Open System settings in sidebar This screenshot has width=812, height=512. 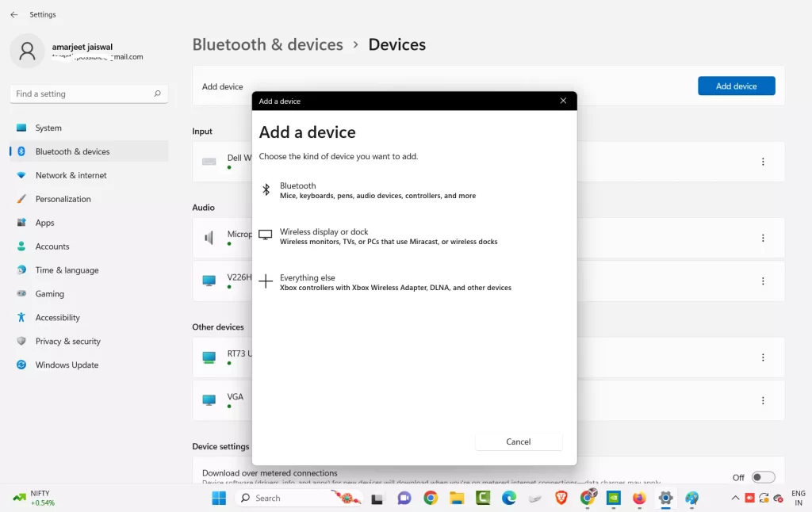click(x=89, y=128)
